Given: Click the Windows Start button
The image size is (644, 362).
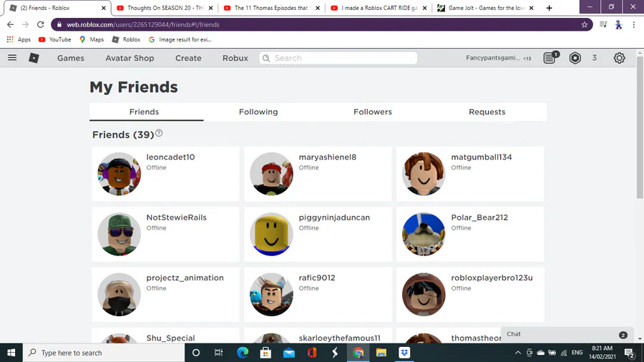Looking at the screenshot, I should tap(11, 353).
